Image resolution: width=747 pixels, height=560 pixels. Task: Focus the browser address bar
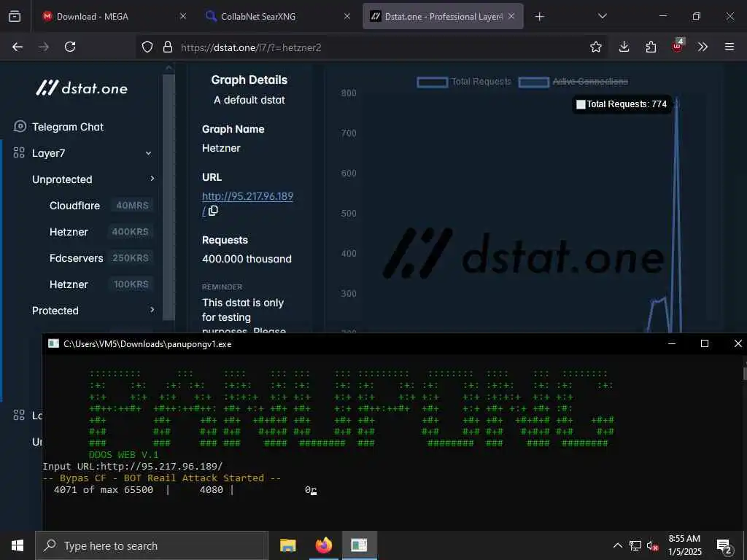(370, 47)
